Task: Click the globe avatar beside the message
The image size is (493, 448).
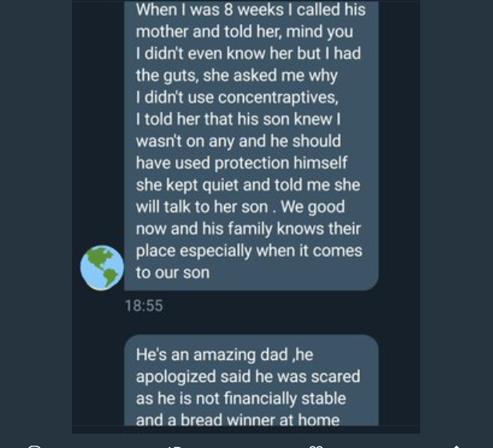Action: 102,267
